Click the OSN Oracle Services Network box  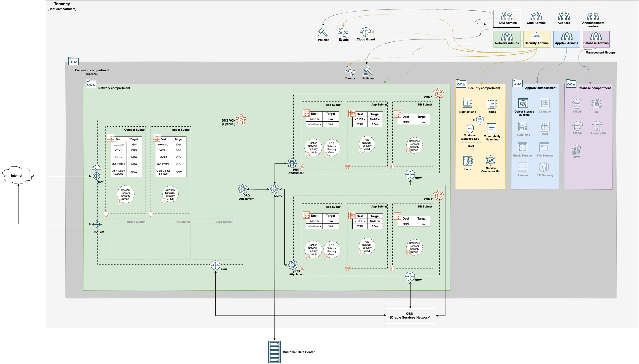click(410, 316)
